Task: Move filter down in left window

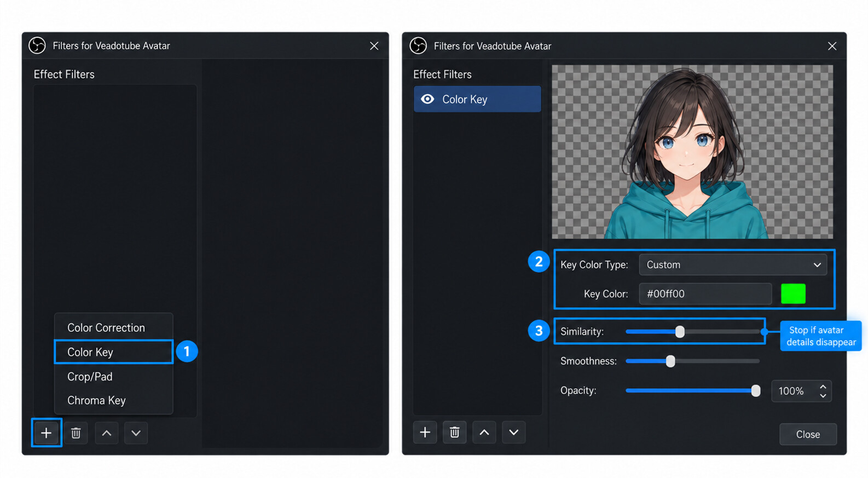Action: pyautogui.click(x=136, y=433)
